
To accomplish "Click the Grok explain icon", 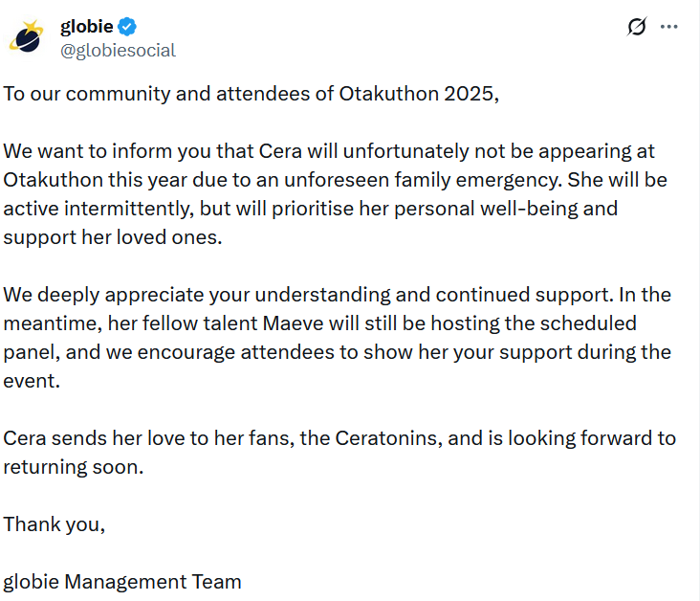I will coord(636,27).
